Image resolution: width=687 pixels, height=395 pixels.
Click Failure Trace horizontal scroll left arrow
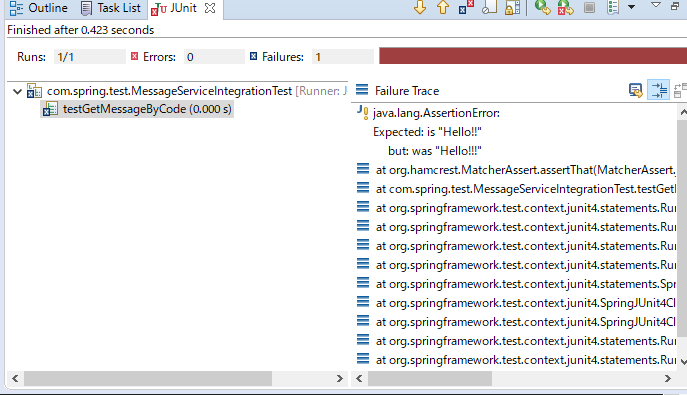tap(359, 378)
